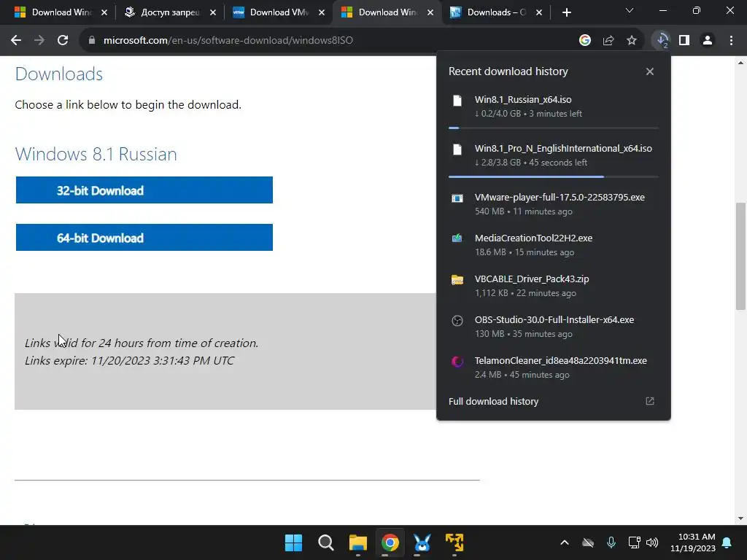Click the MediaCreationTool22H2 file icon
The height and width of the screenshot is (560, 747).
coord(457,238)
